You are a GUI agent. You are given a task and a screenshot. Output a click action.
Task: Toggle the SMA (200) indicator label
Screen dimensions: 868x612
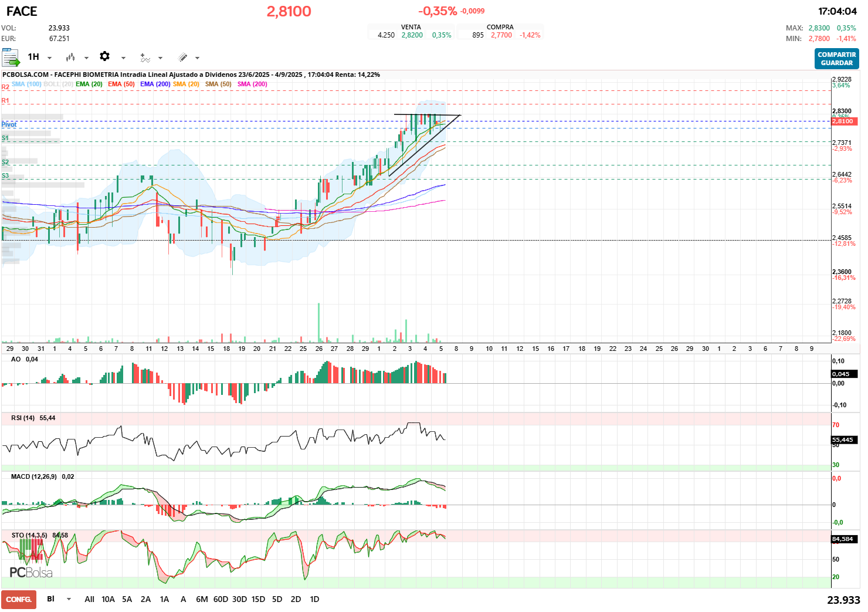click(x=252, y=84)
